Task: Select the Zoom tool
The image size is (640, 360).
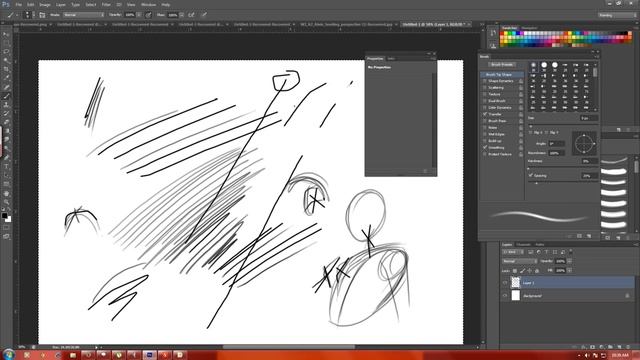Action: pyautogui.click(x=6, y=202)
